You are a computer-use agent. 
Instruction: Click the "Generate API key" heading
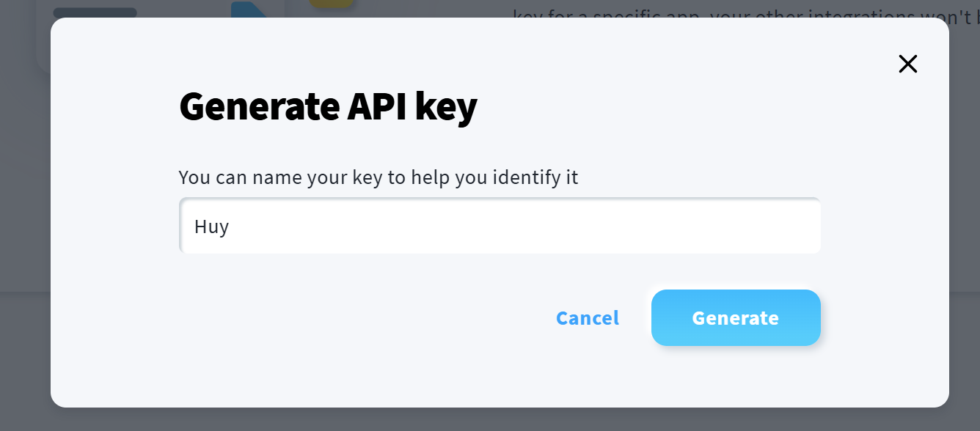pos(328,107)
